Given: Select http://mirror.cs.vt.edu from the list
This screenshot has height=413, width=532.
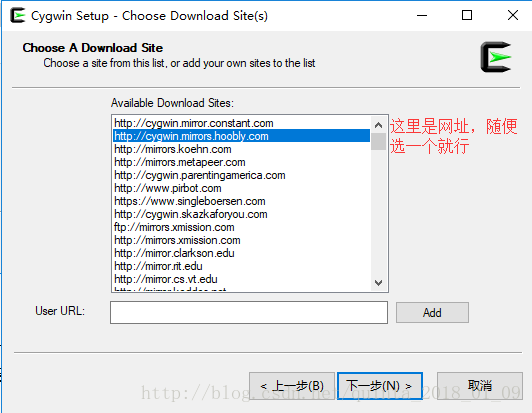Looking at the screenshot, I should [242, 279].
